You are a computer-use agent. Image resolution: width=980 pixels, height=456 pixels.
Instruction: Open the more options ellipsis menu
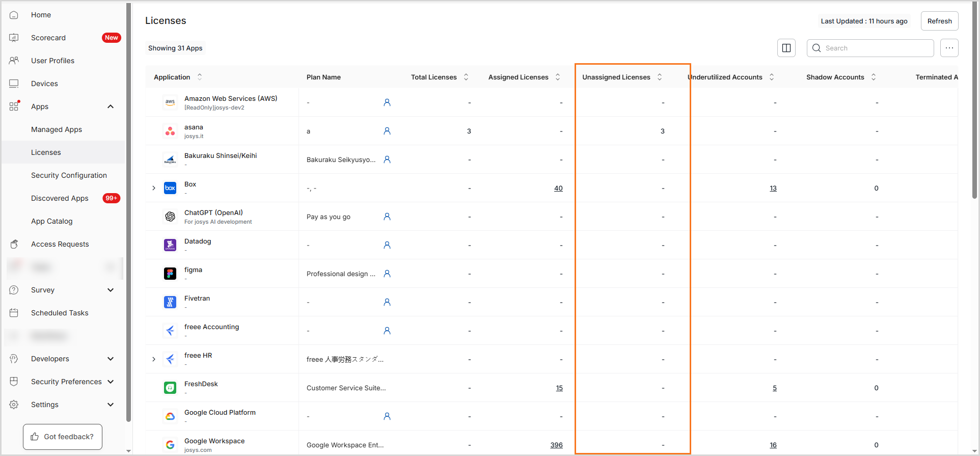click(x=949, y=48)
